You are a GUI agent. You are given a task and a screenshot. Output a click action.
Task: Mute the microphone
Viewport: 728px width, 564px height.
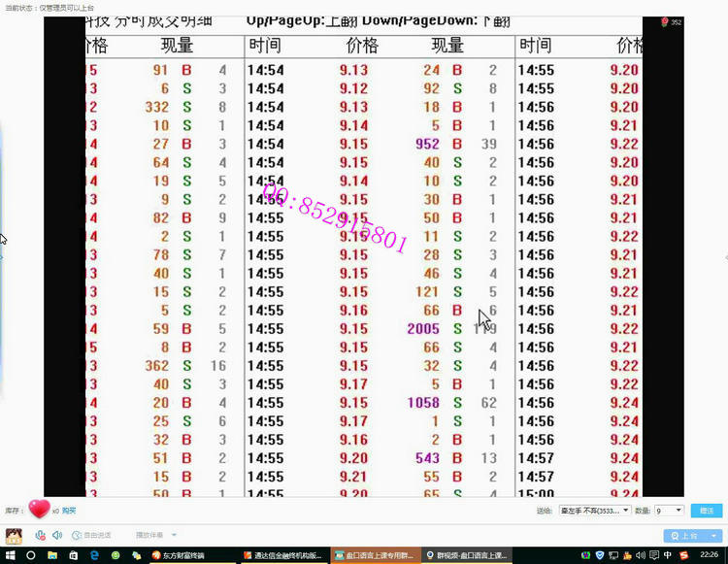41,535
